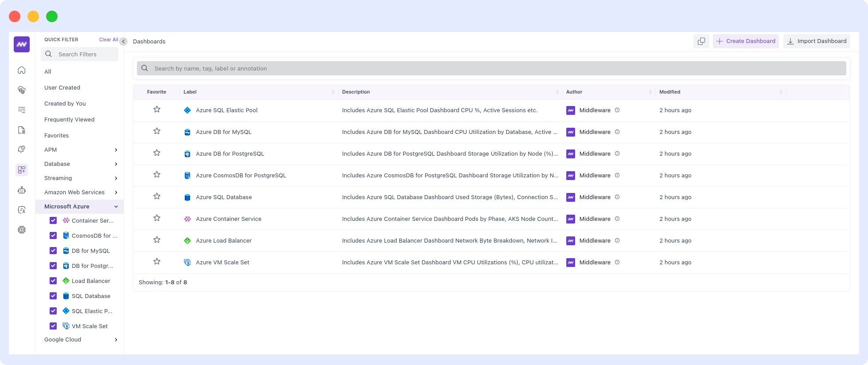Focus the dashboard search by name field
This screenshot has height=365, width=868.
pyautogui.click(x=491, y=68)
